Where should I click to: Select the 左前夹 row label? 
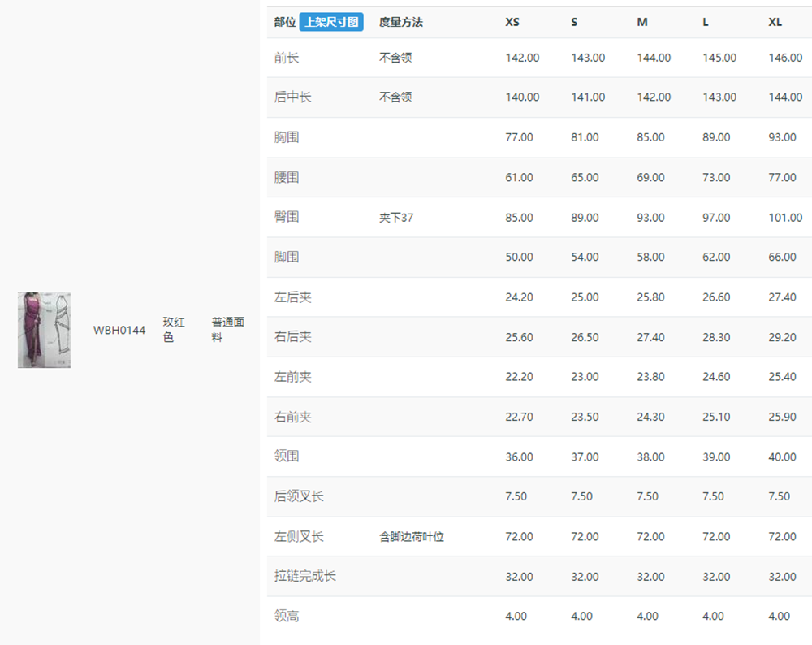[x=292, y=377]
